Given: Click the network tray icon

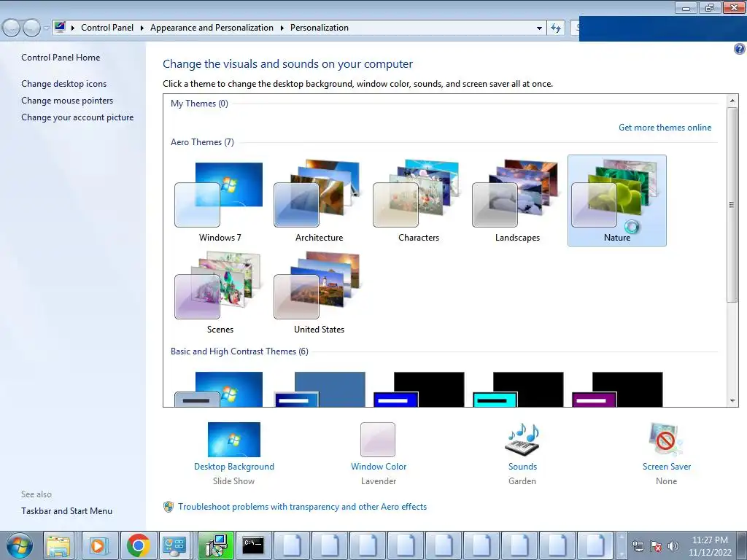Looking at the screenshot, I should coord(638,546).
